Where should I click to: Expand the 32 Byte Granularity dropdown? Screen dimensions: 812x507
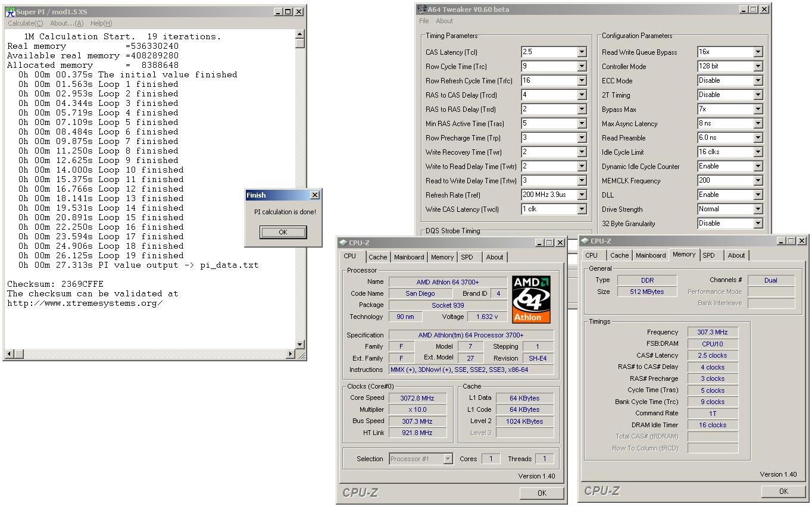(758, 224)
